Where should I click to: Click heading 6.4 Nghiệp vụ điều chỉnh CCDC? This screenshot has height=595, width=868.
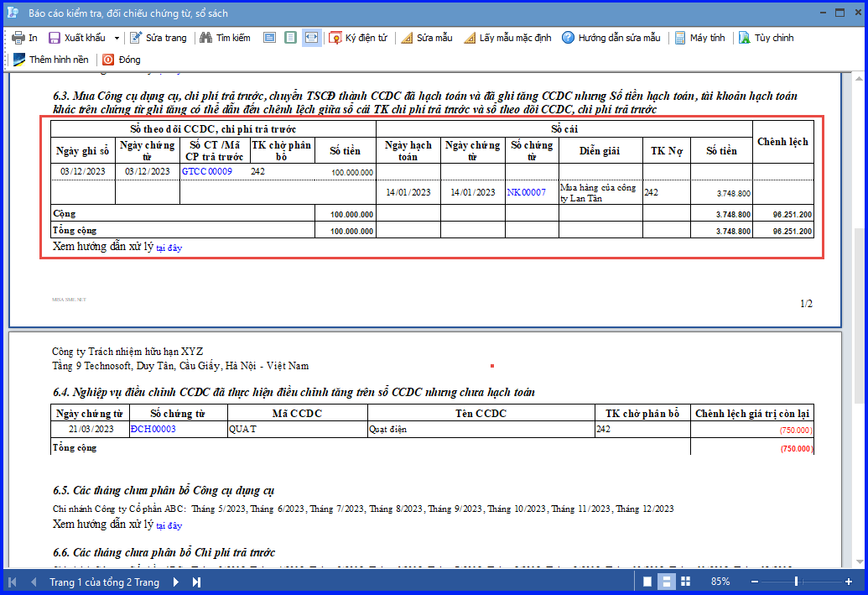coord(294,392)
